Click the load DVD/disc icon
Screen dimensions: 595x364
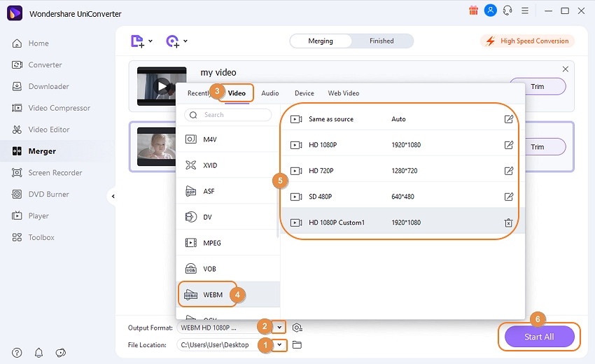tap(173, 41)
